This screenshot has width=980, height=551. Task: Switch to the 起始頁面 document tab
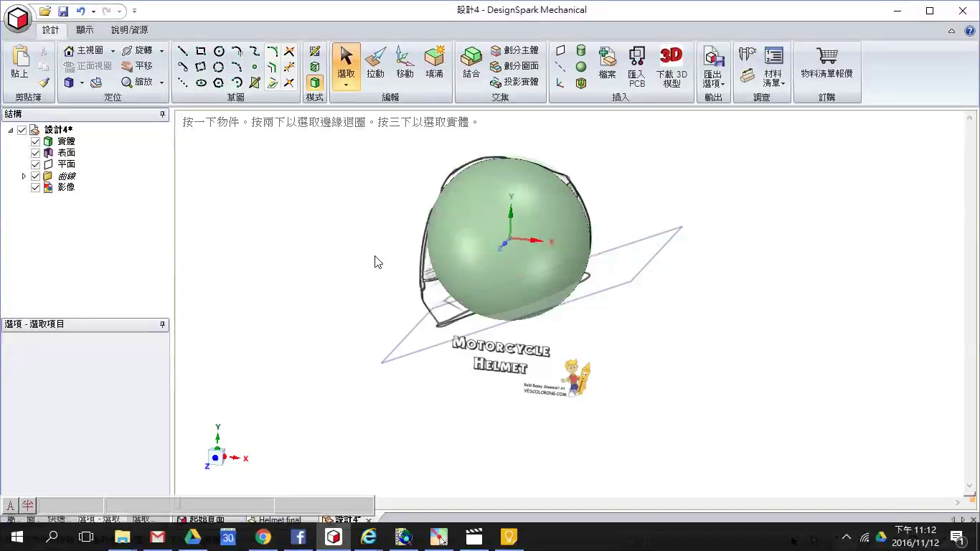coord(207,519)
